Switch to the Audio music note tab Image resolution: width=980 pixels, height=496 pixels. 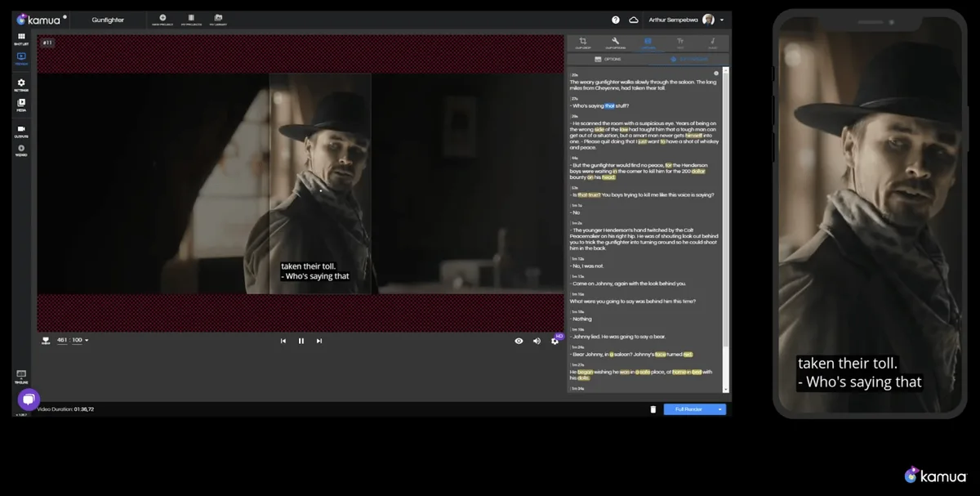712,42
